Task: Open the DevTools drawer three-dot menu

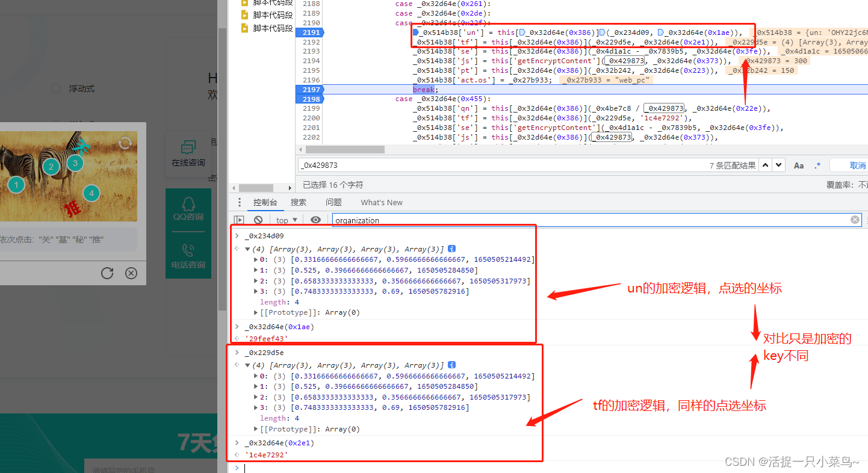Action: coord(240,202)
